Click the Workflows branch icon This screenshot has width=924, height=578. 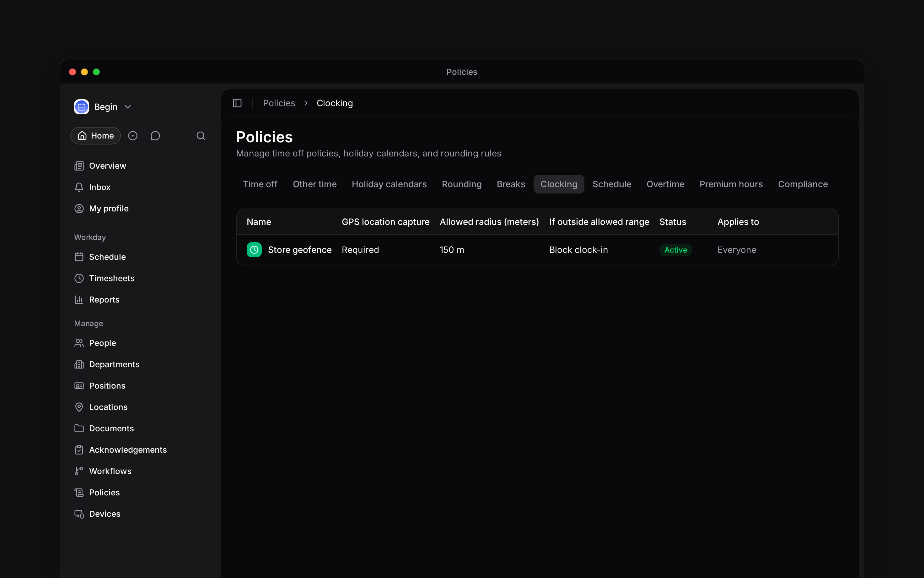(79, 471)
